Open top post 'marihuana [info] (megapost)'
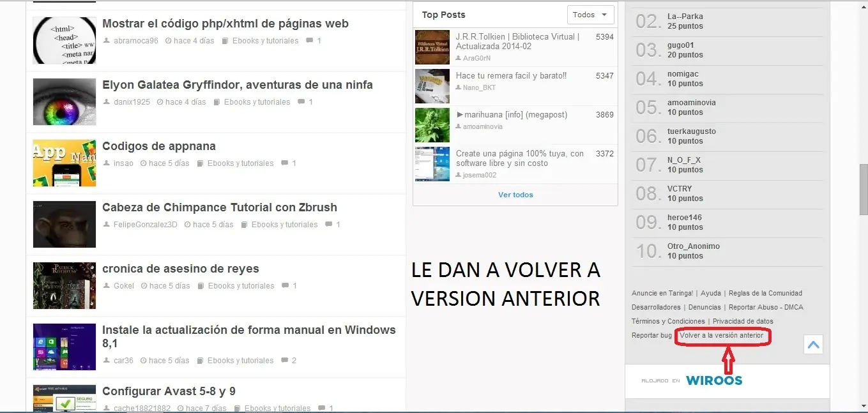The image size is (868, 413). point(512,115)
